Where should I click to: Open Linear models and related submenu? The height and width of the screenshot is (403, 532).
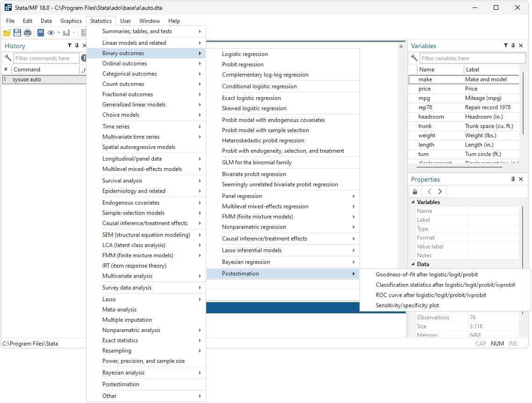coord(146,42)
